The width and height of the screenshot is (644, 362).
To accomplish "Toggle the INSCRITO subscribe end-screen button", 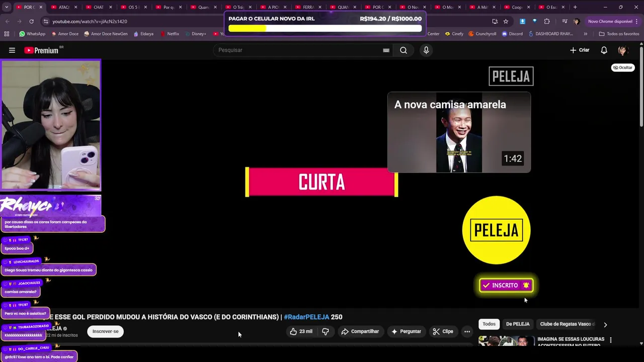I will tap(506, 286).
